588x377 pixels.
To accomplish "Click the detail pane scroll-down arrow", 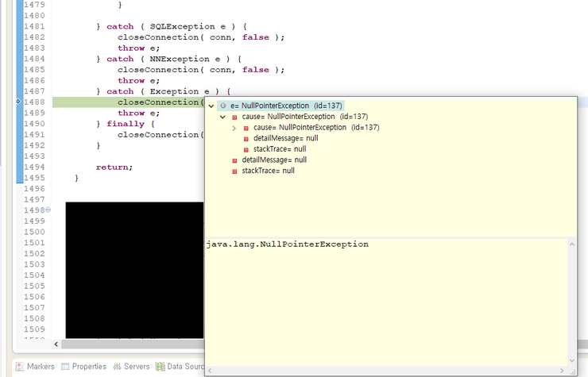I will tap(573, 360).
